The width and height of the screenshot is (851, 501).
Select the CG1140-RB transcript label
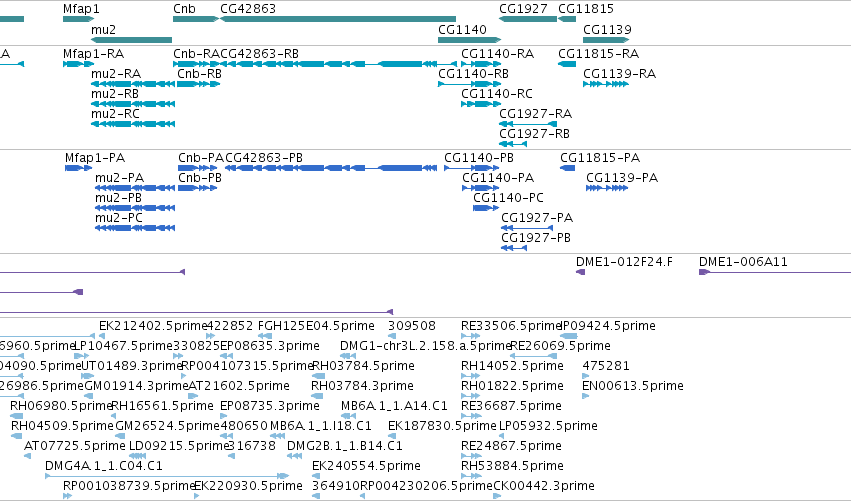[473, 74]
